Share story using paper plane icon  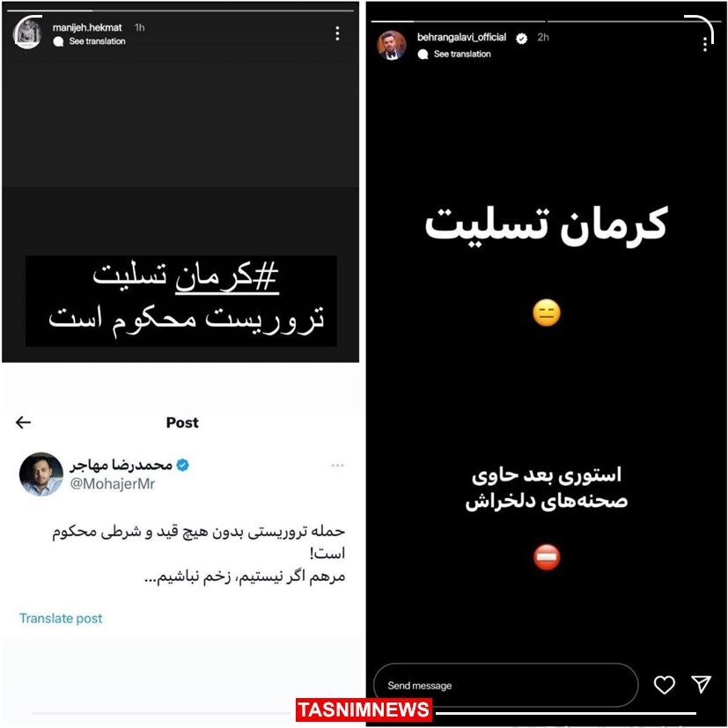click(x=701, y=684)
